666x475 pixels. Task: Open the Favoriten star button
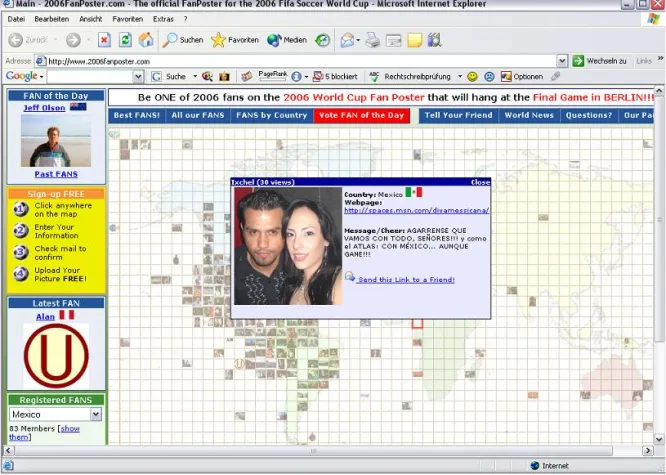[234, 40]
